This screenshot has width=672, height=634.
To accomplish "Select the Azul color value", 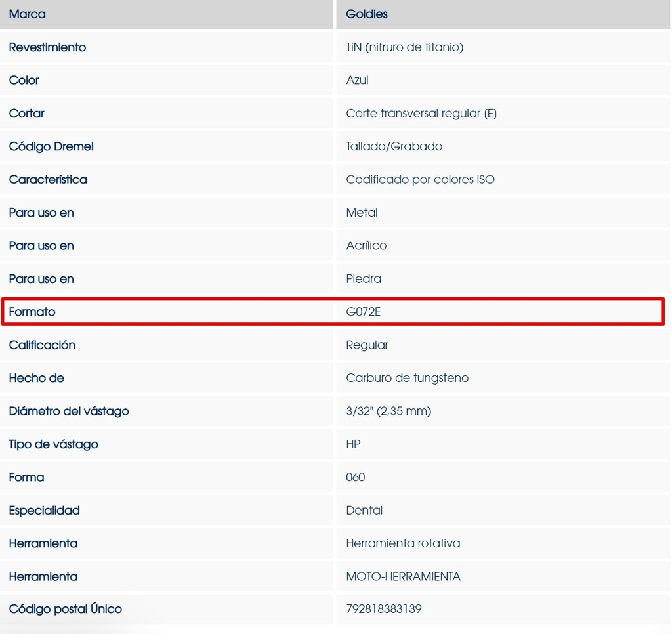I will [x=357, y=80].
